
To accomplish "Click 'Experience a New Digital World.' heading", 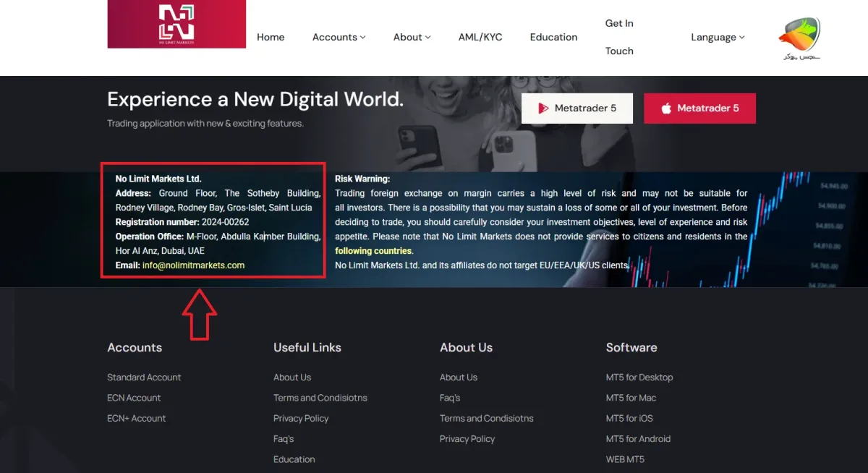I will coord(255,99).
